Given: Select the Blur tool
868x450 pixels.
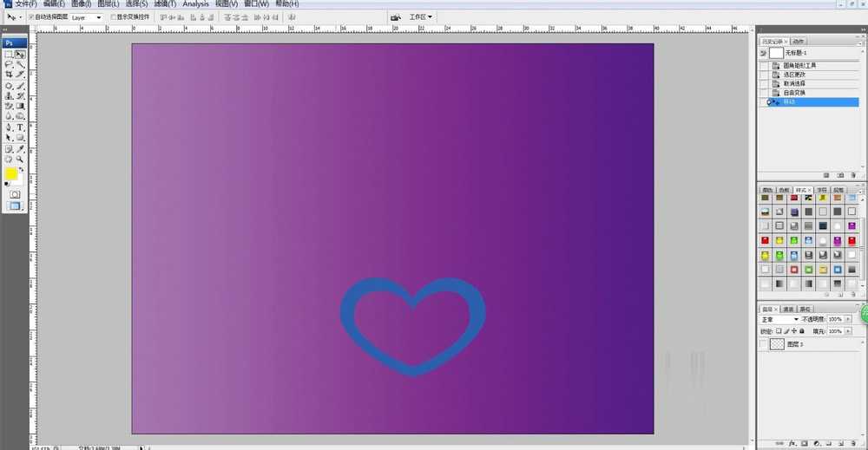Looking at the screenshot, I should click(9, 116).
